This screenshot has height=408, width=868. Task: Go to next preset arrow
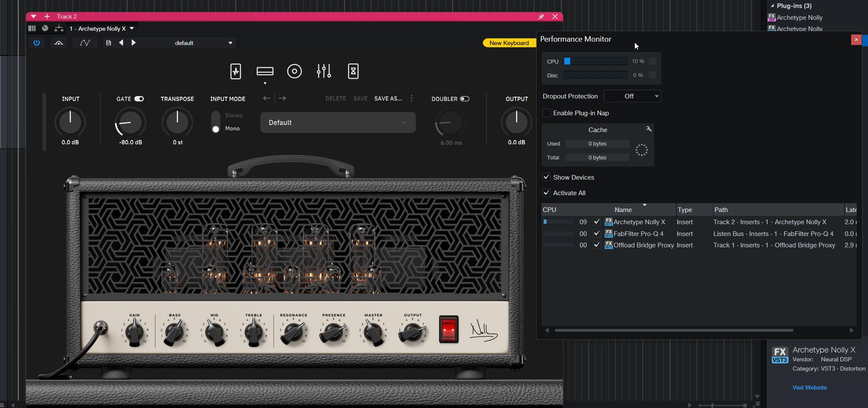tap(134, 43)
